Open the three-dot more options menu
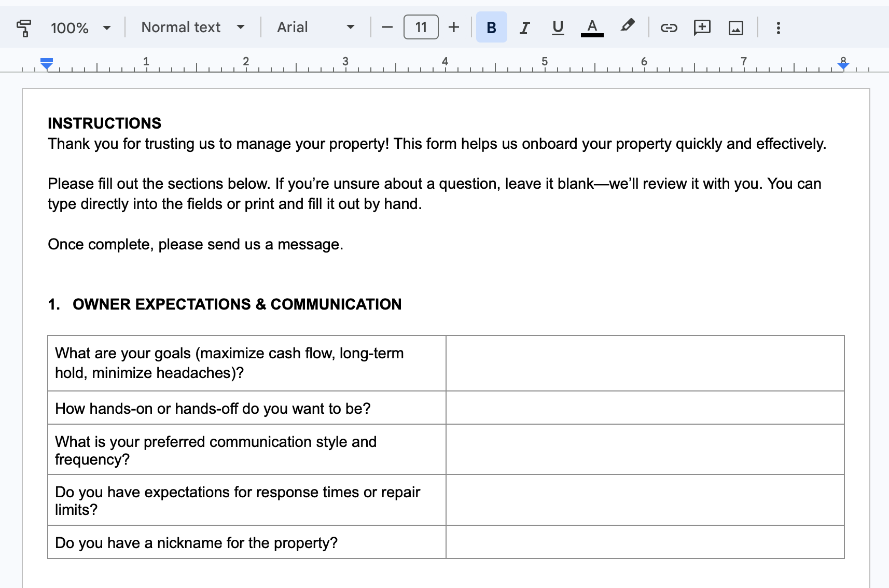 tap(778, 27)
